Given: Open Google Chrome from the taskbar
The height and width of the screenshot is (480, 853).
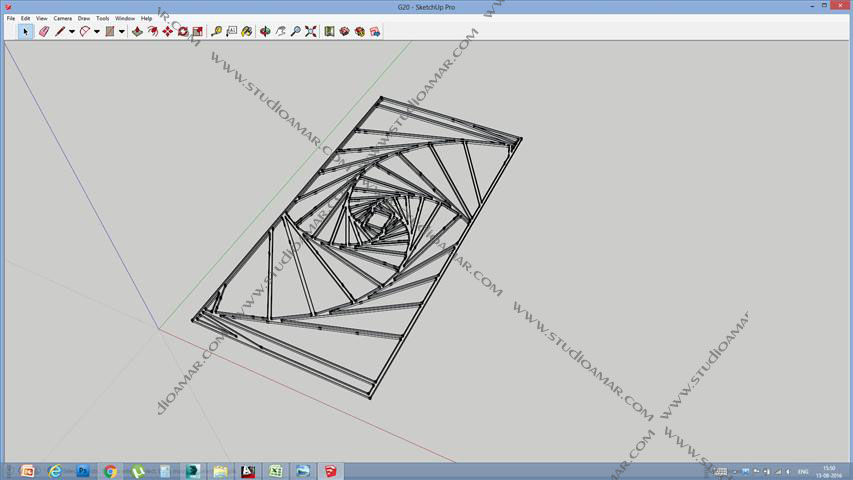Looking at the screenshot, I should pyautogui.click(x=110, y=471).
